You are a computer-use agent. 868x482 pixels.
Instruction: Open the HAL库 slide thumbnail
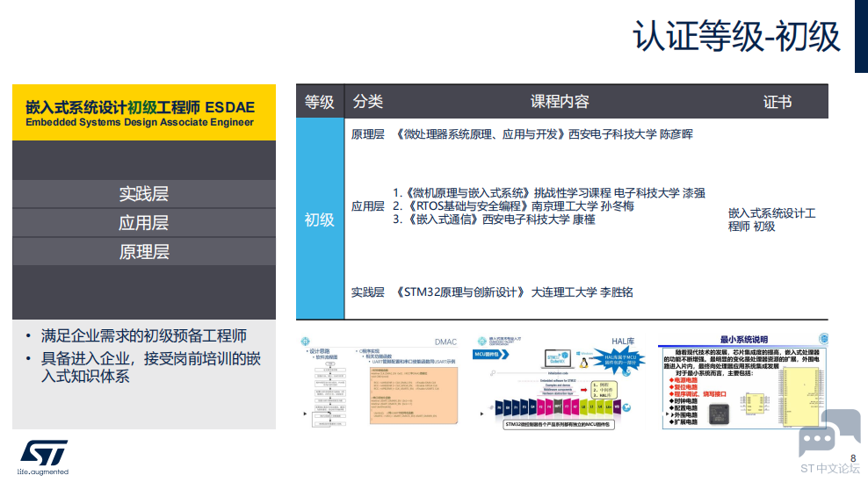click(x=558, y=382)
